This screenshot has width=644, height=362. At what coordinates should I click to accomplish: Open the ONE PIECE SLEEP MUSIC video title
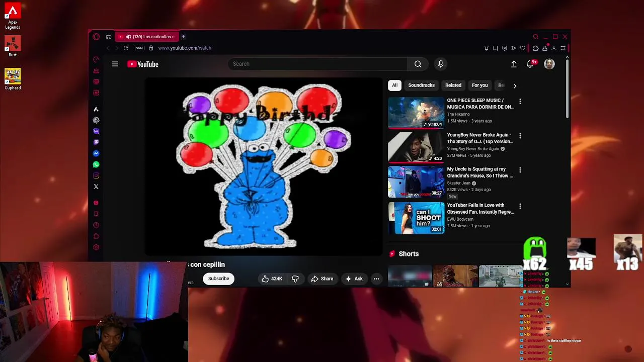(480, 104)
